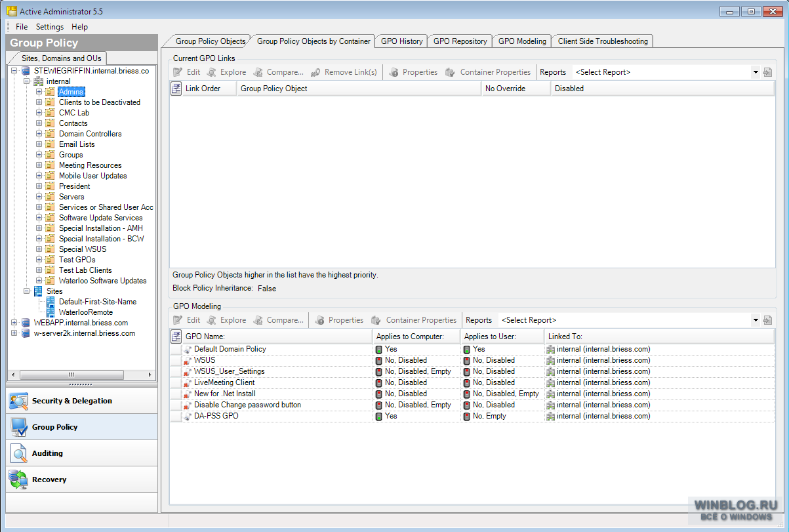Image resolution: width=789 pixels, height=532 pixels.
Task: Click Container Properties icon in GPO Modeling toolbar
Action: (376, 320)
